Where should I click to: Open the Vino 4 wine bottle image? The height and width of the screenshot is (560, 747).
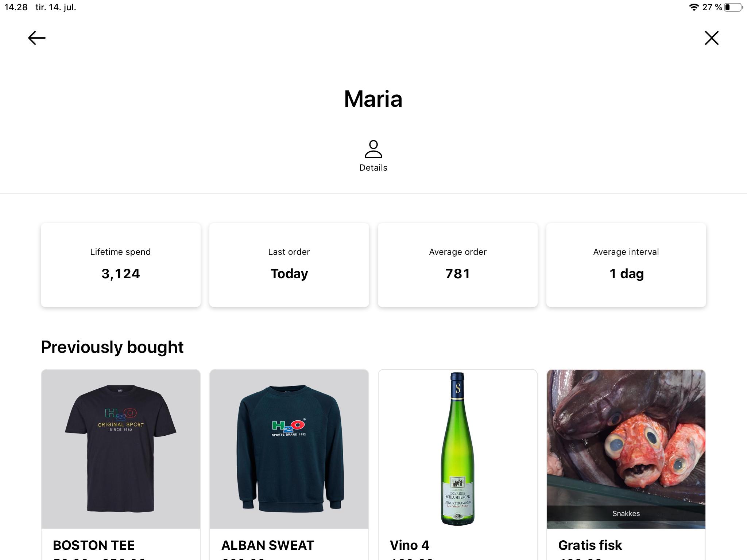click(x=458, y=449)
